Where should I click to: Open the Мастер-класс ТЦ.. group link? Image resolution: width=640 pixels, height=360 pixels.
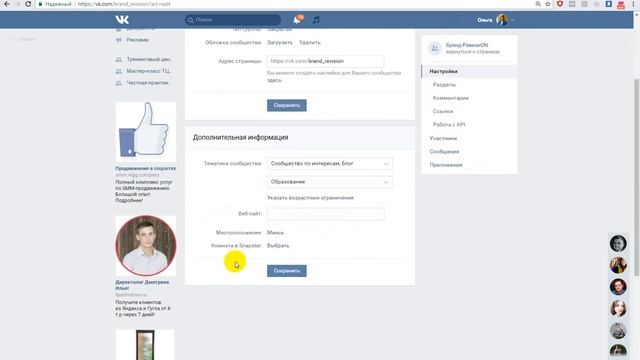[149, 71]
